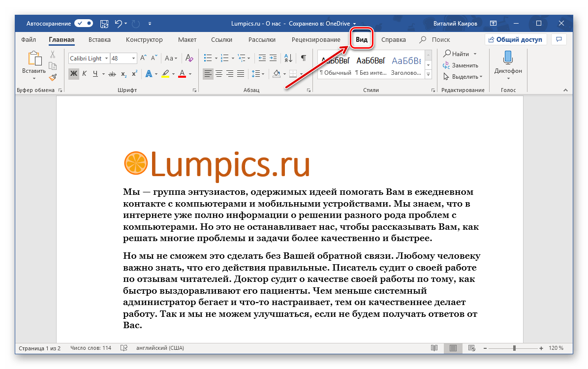
Task: Click the Sort (А-Я) icon
Action: [x=288, y=58]
